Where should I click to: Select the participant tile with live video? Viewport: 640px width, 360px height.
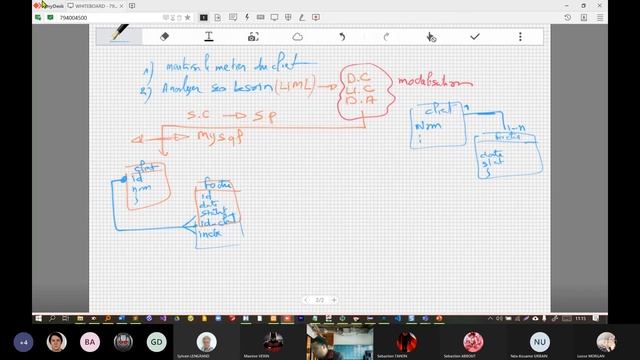point(340,342)
